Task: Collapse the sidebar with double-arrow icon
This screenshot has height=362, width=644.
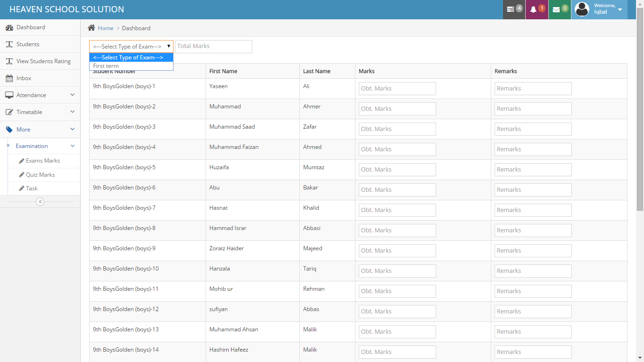Action: (40, 202)
